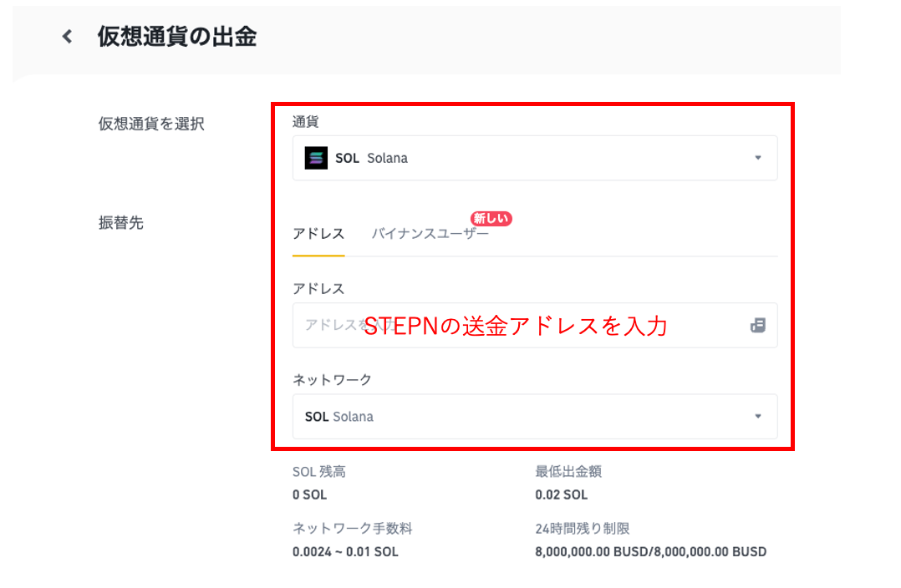Click inside the address input field
The height and width of the screenshot is (588, 901).
click(x=535, y=326)
